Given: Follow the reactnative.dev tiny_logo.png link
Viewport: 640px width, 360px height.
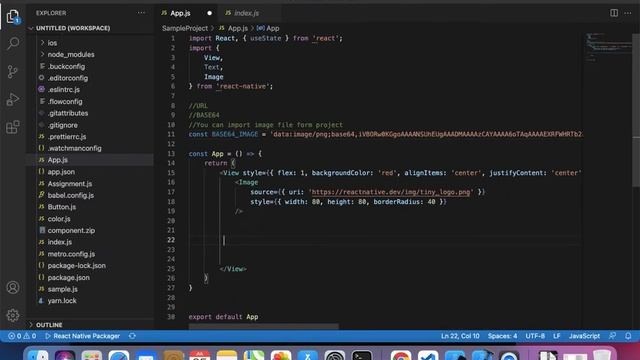Looking at the screenshot, I should click(x=391, y=192).
